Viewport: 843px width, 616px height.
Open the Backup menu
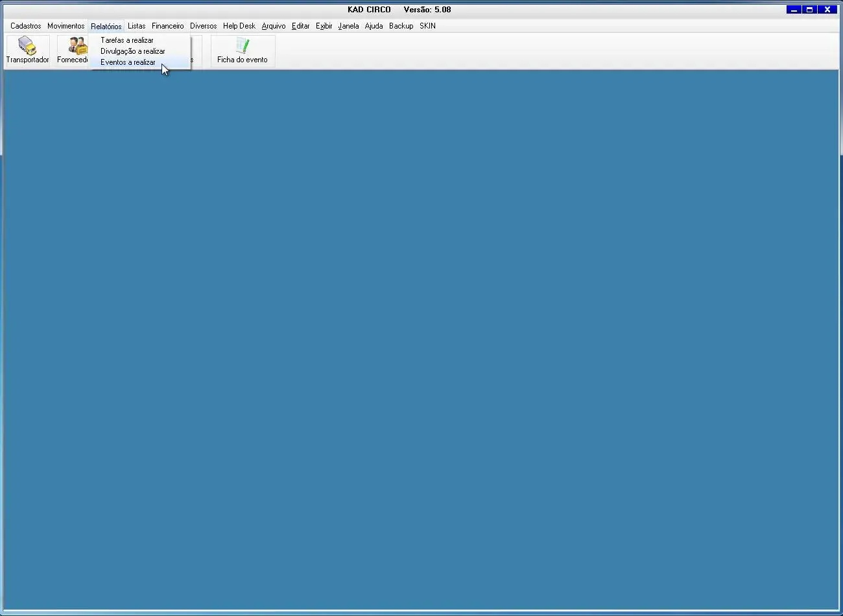click(401, 26)
